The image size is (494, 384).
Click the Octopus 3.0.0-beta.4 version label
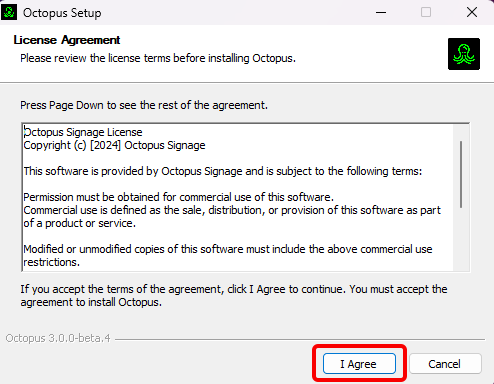[58, 338]
